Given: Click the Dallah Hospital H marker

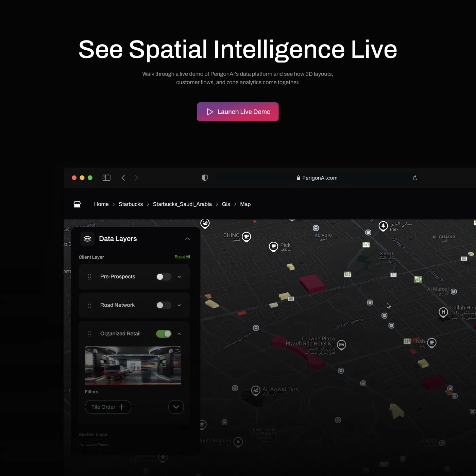Looking at the screenshot, I should tap(443, 312).
